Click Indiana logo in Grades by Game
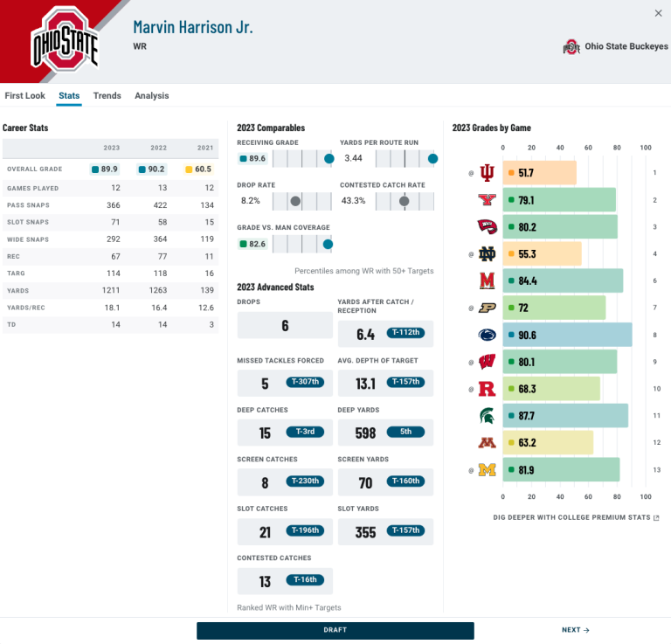 point(487,173)
